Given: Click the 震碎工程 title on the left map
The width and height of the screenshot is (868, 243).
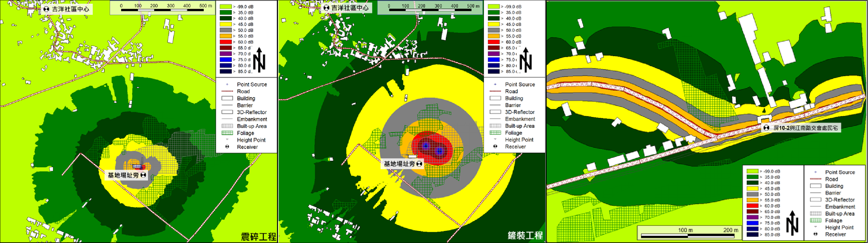Looking at the screenshot, I should [x=258, y=237].
